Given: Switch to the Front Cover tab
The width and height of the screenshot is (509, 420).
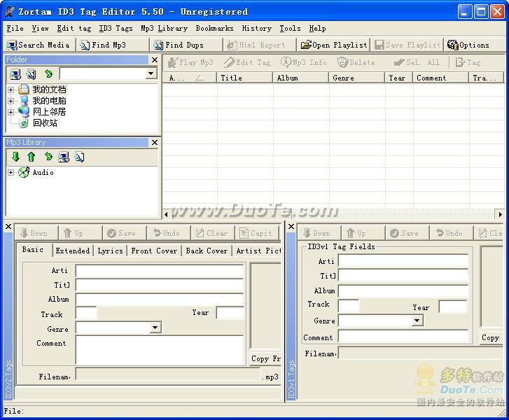Looking at the screenshot, I should click(154, 251).
